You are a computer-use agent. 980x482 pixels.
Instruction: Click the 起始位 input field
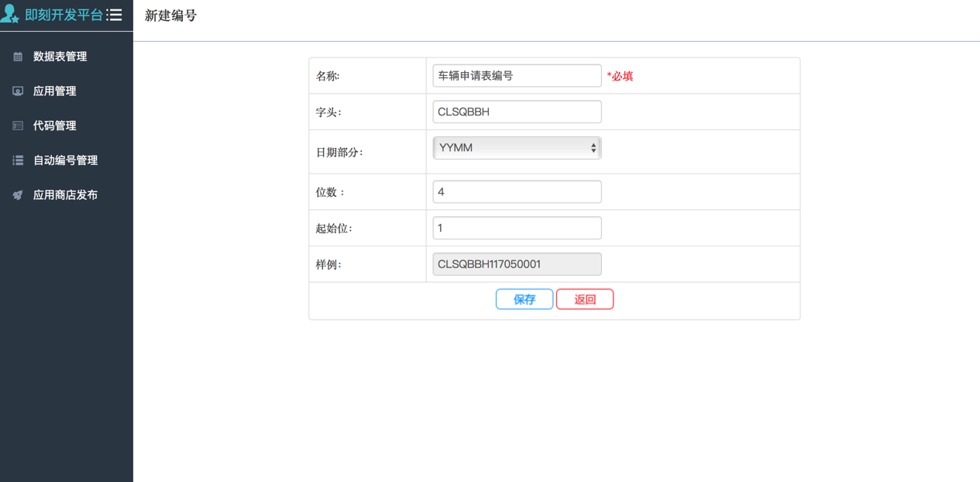[x=517, y=228]
